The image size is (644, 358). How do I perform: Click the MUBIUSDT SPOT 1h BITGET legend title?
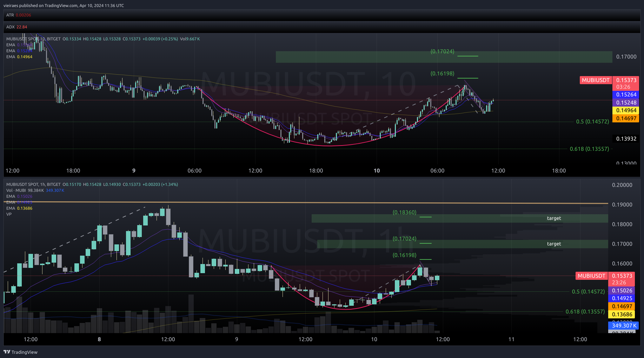point(33,184)
